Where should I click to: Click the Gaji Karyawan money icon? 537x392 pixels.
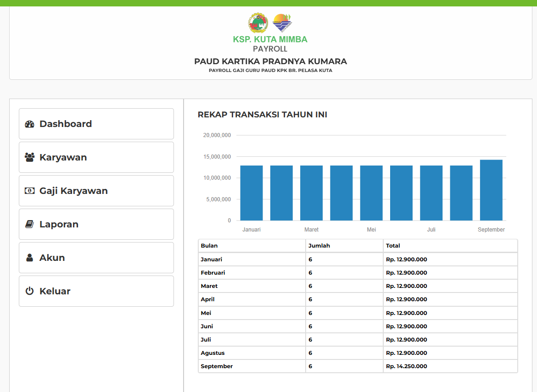[x=30, y=191]
